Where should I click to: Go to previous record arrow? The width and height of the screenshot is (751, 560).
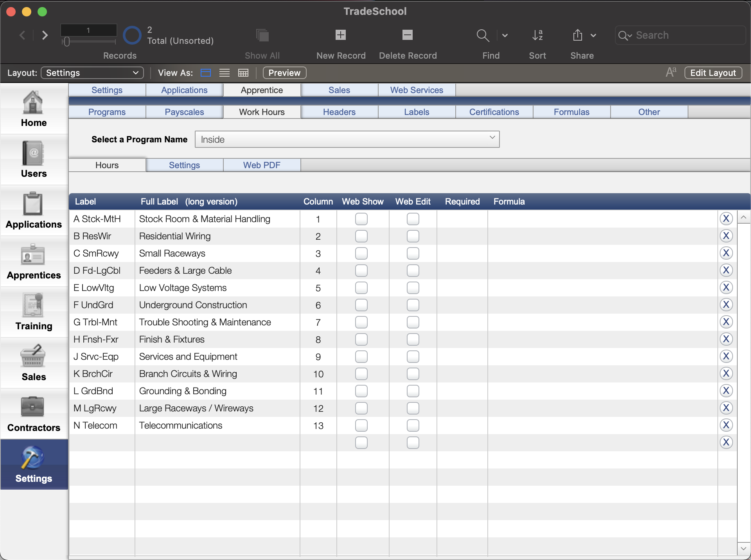tap(23, 35)
